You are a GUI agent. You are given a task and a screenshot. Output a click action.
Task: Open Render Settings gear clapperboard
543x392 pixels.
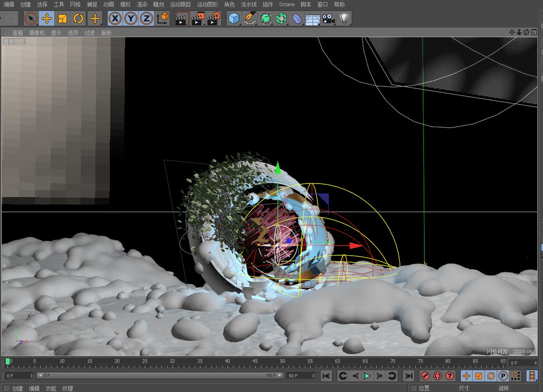click(x=214, y=18)
